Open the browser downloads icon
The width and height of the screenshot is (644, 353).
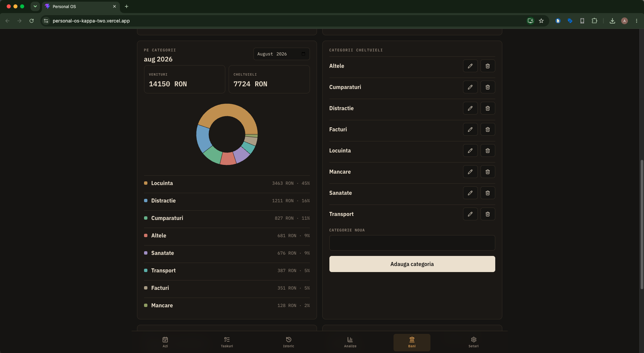[x=612, y=21]
